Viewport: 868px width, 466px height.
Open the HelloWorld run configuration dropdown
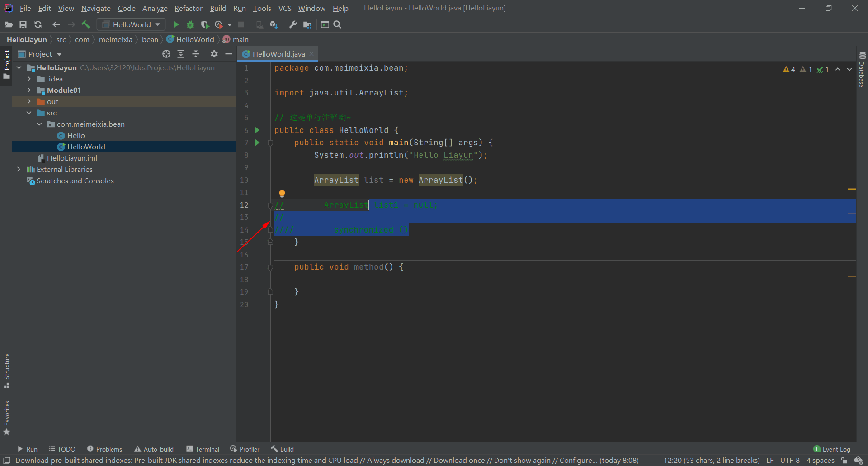pos(131,24)
